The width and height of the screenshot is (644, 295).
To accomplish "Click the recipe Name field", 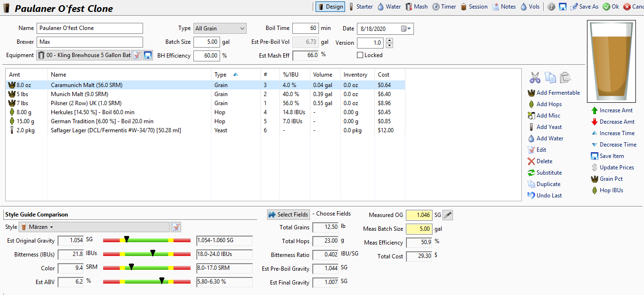I will click(90, 28).
